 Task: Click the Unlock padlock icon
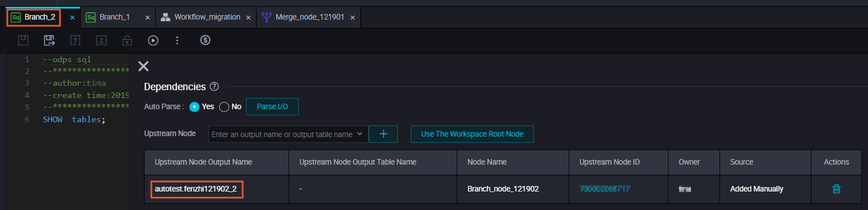click(127, 40)
